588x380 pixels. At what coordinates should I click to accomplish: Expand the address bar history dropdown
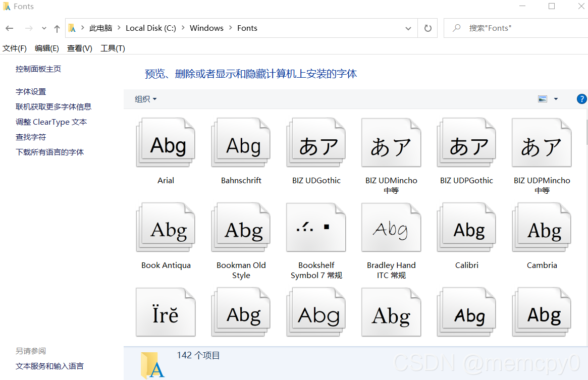click(408, 28)
